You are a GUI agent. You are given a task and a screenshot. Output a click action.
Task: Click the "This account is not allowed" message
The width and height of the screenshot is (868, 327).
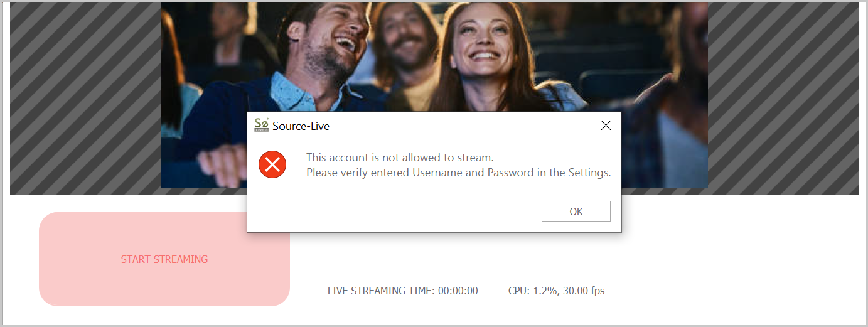pyautogui.click(x=400, y=157)
